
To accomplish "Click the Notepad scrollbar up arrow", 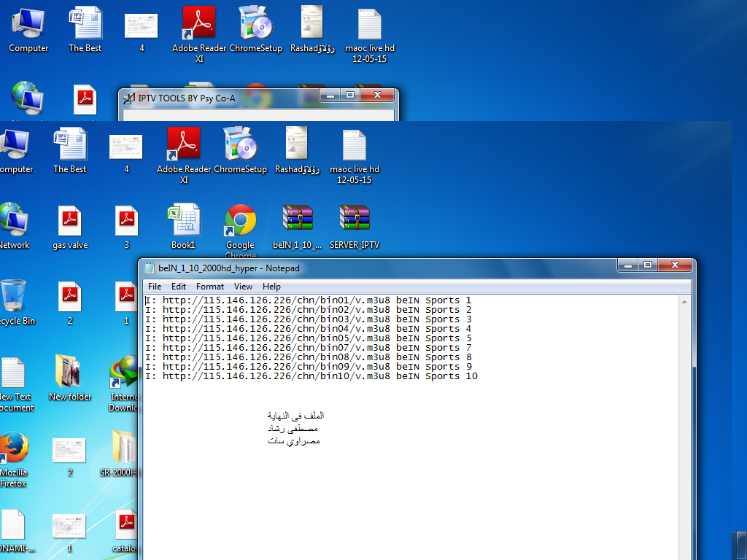I will tap(684, 301).
